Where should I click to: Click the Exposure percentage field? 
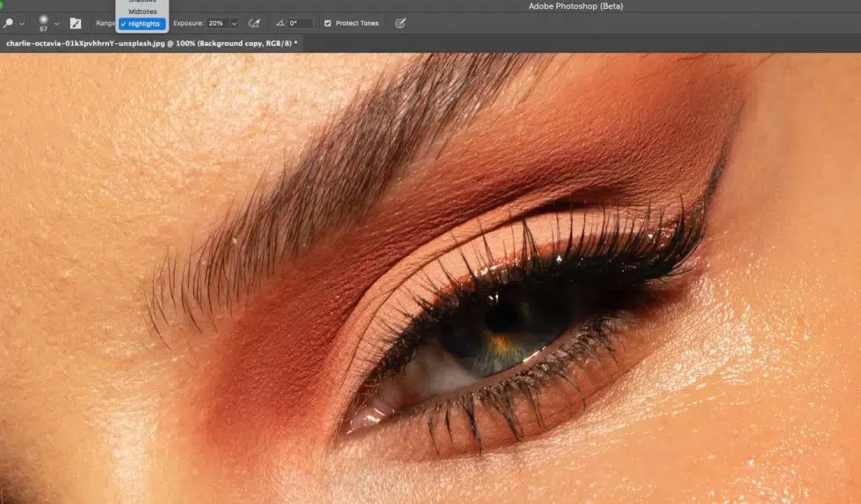(x=217, y=23)
